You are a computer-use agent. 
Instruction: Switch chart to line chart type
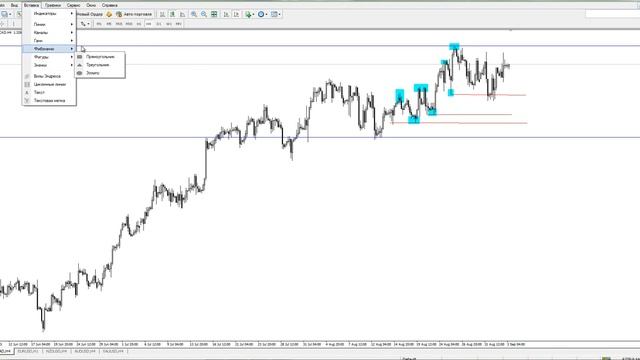click(x=182, y=14)
